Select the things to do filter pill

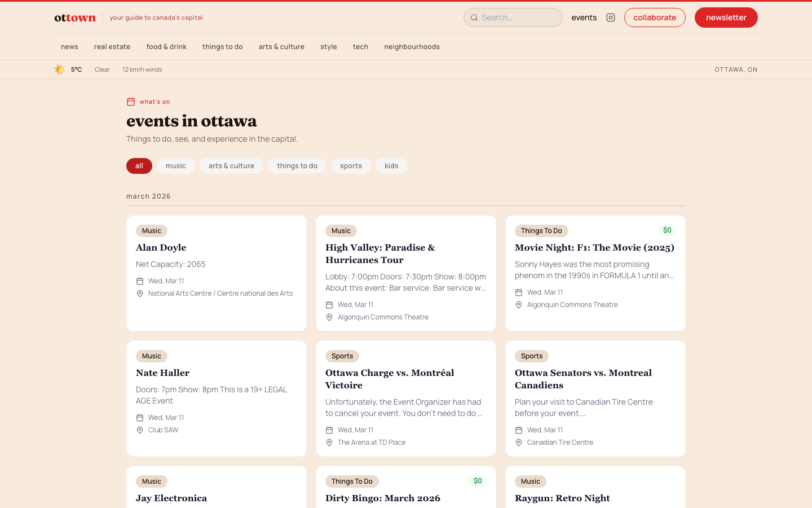297,165
